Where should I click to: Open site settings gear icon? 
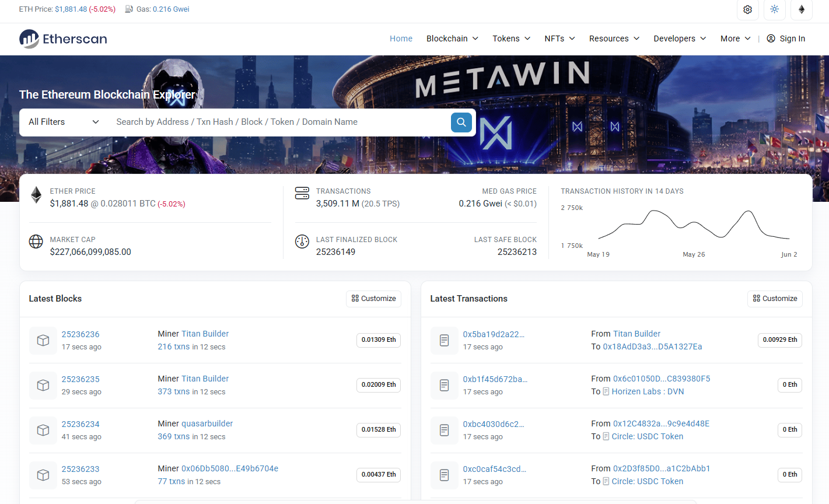[x=747, y=9]
